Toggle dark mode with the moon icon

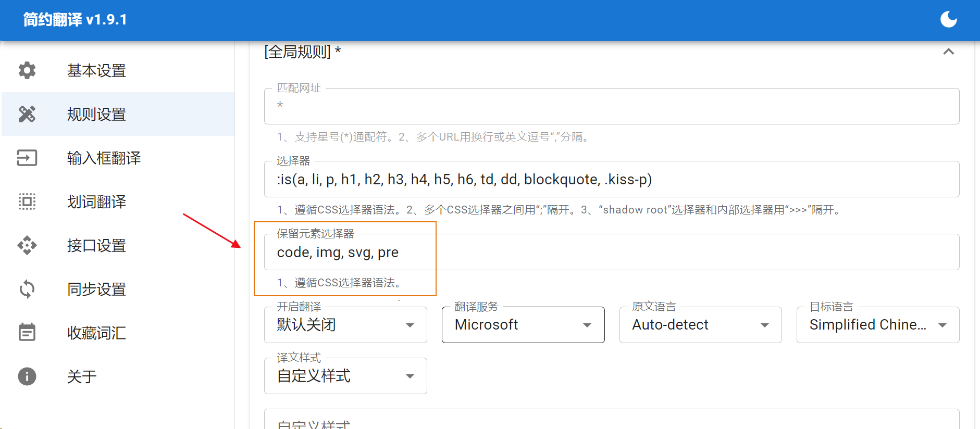point(948,20)
